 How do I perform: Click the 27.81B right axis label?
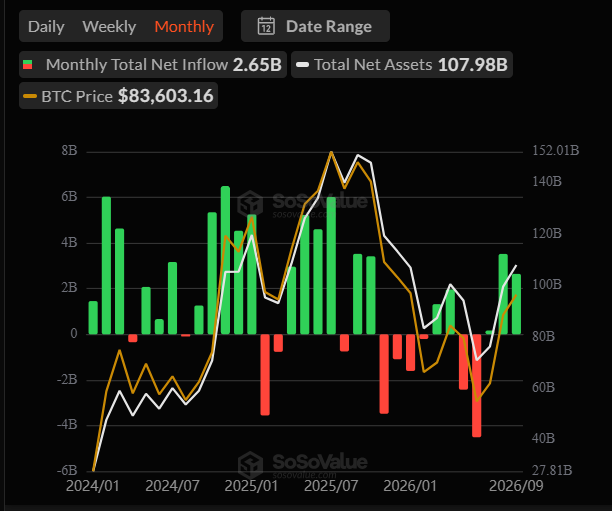(x=552, y=470)
